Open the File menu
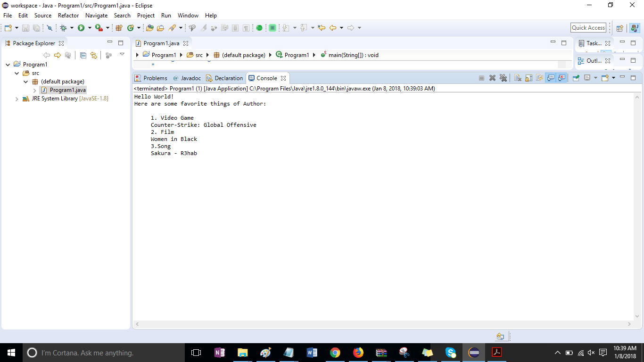This screenshot has width=644, height=362. (8, 16)
